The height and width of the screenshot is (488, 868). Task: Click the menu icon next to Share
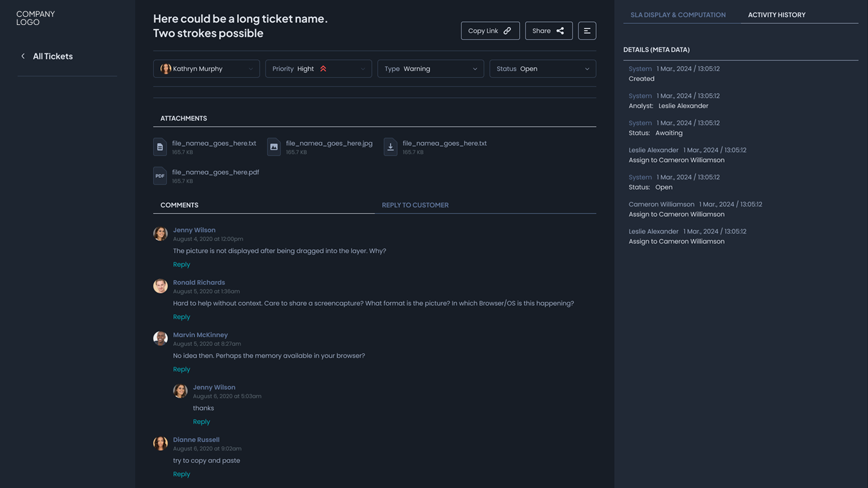click(587, 31)
